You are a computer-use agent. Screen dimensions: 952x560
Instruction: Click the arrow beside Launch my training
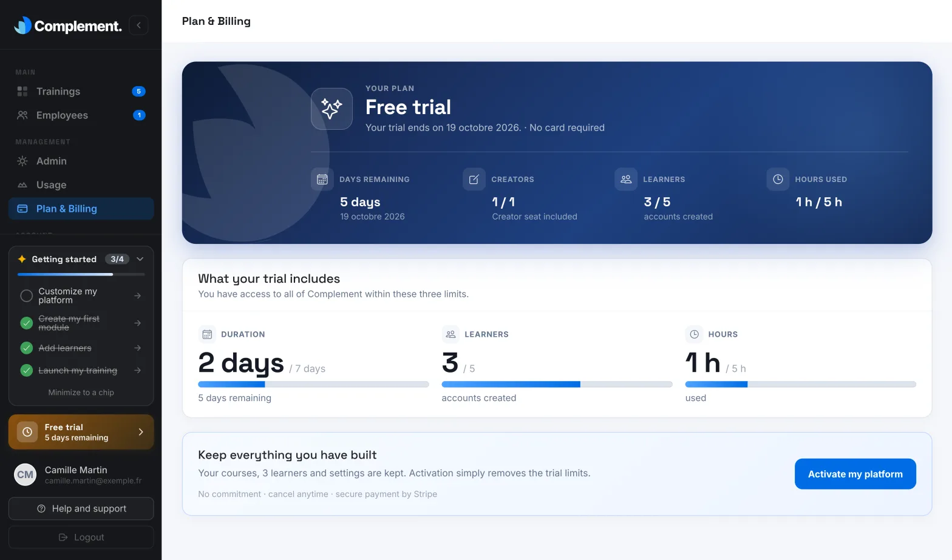(138, 371)
